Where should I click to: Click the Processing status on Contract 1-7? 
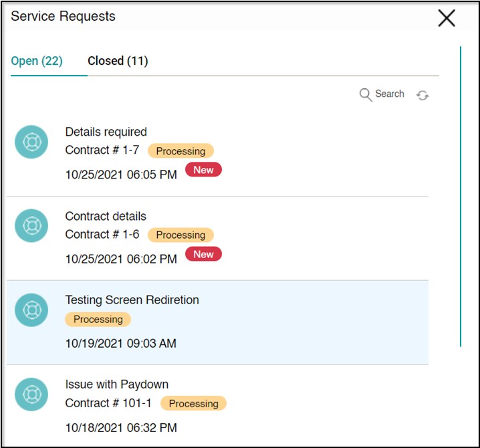coord(181,151)
